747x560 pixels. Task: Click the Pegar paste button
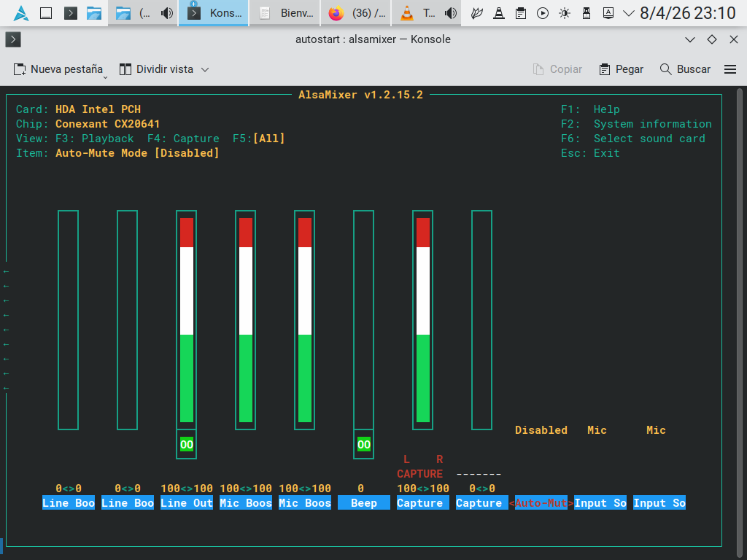[x=621, y=69]
